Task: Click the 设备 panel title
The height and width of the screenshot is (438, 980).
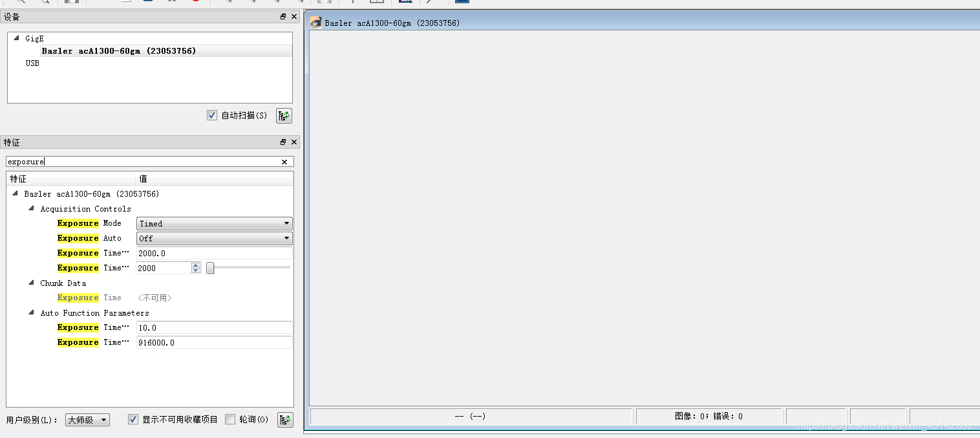Action: coord(12,17)
